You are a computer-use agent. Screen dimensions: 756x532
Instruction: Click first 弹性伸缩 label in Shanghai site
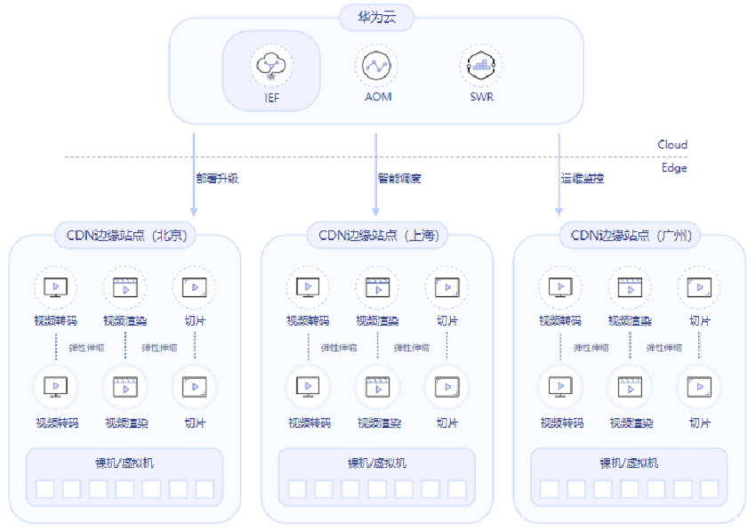[x=339, y=348]
